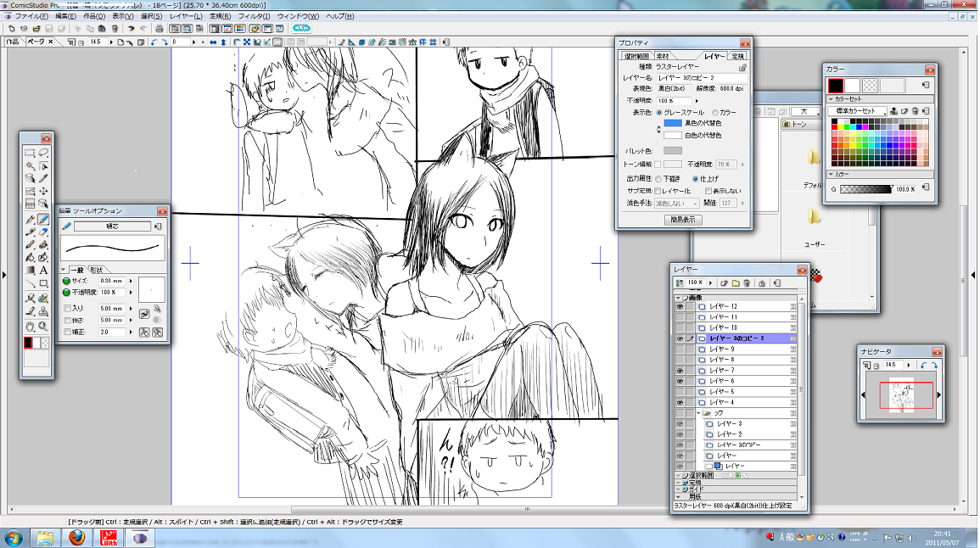The image size is (980, 548).
Task: Open the ファイル(F) menu
Action: click(31, 16)
